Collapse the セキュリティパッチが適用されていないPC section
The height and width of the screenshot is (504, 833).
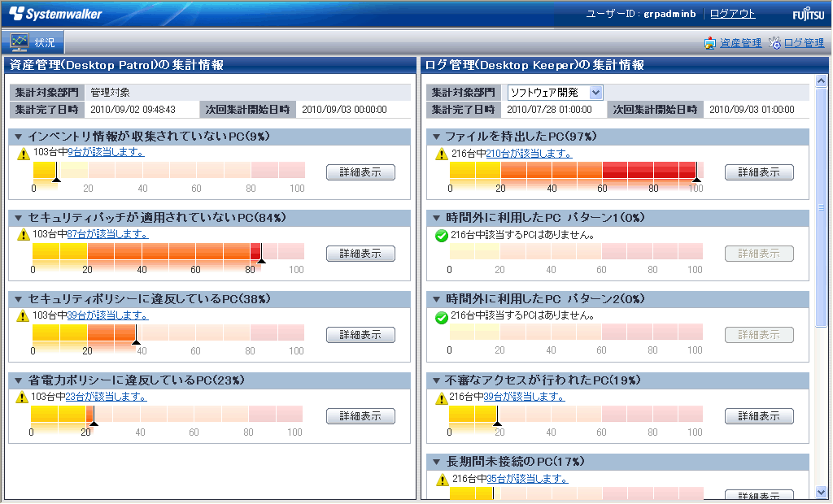coord(19,218)
